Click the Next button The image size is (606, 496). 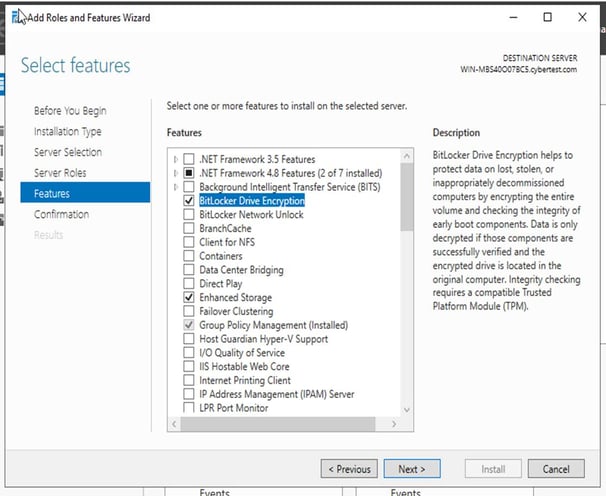pyautogui.click(x=412, y=469)
